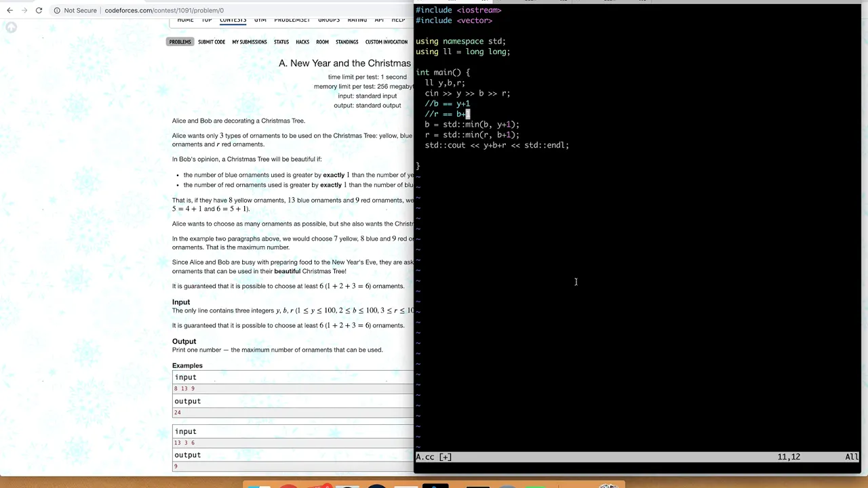
Task: Click the 'input: standard input' line
Action: [x=367, y=96]
